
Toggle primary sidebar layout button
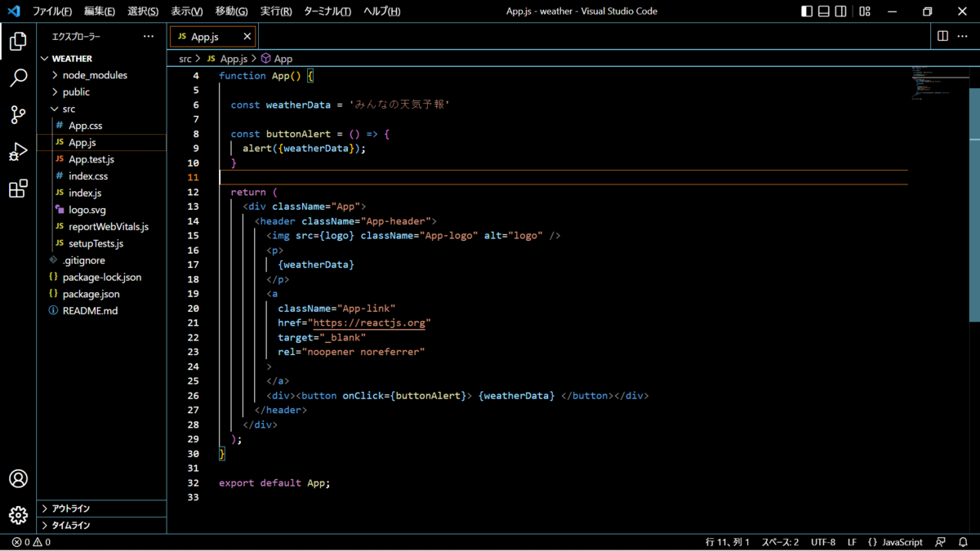[807, 11]
